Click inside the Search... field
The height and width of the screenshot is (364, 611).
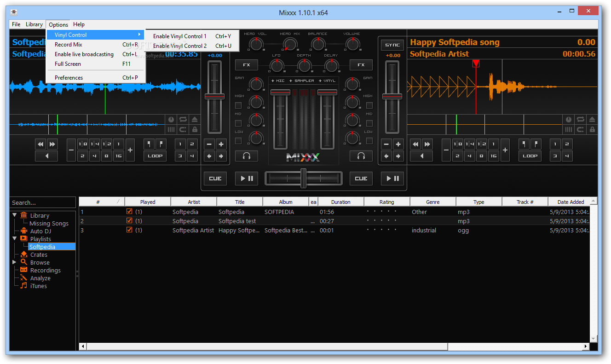click(x=43, y=202)
